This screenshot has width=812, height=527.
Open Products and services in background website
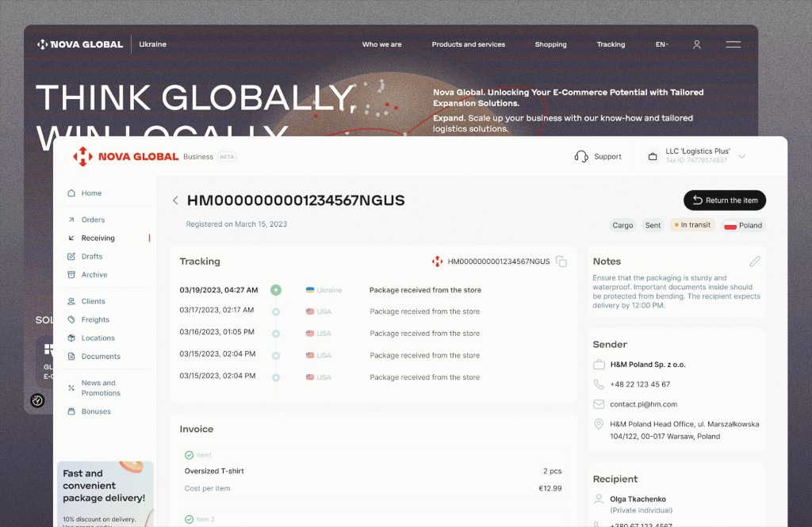coord(468,44)
